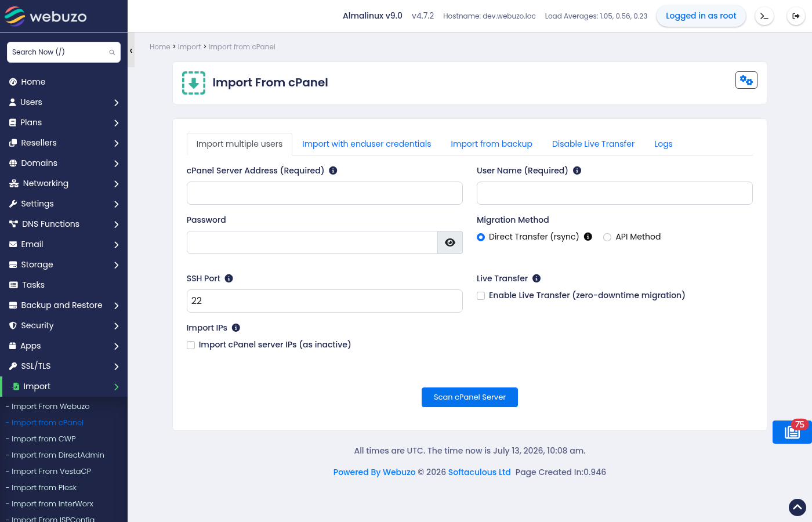This screenshot has height=522, width=812.
Task: Follow the Powered By Webuzo link
Action: (375, 472)
